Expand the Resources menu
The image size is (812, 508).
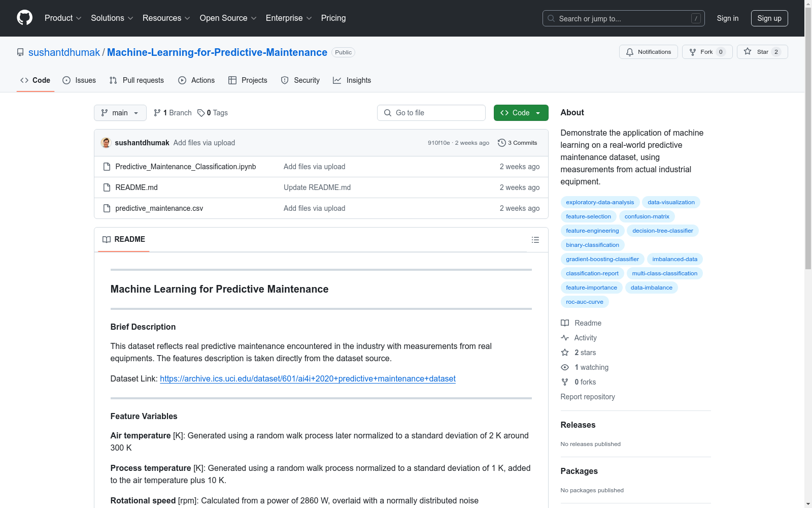(x=166, y=18)
